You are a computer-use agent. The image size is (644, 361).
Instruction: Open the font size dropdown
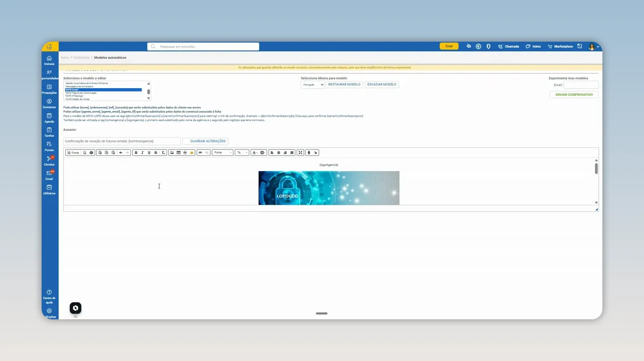[242, 153]
